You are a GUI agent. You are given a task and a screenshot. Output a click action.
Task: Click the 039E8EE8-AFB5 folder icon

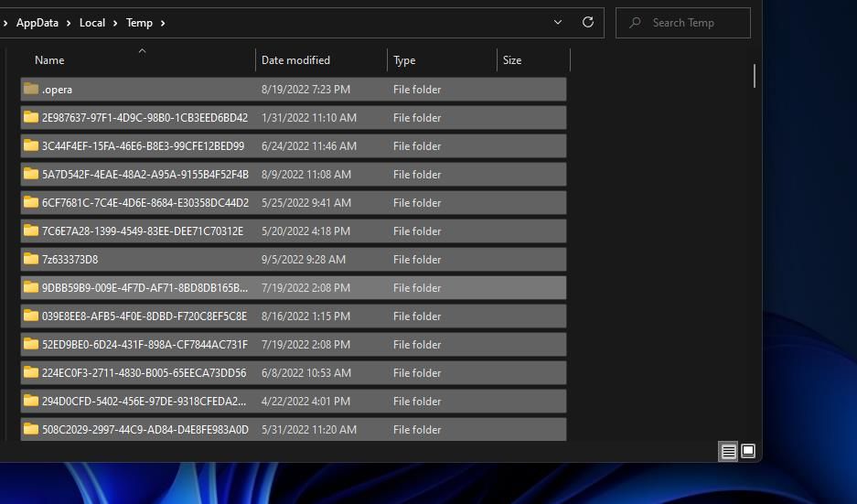pos(31,316)
